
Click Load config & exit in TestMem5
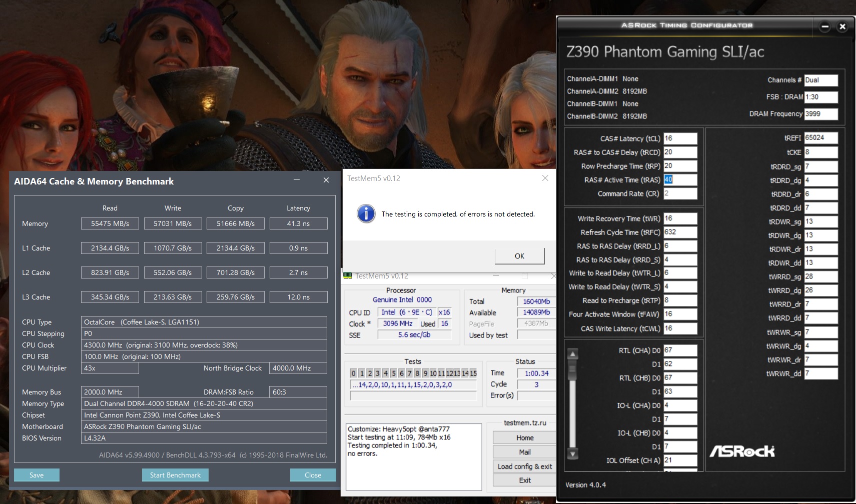(525, 466)
